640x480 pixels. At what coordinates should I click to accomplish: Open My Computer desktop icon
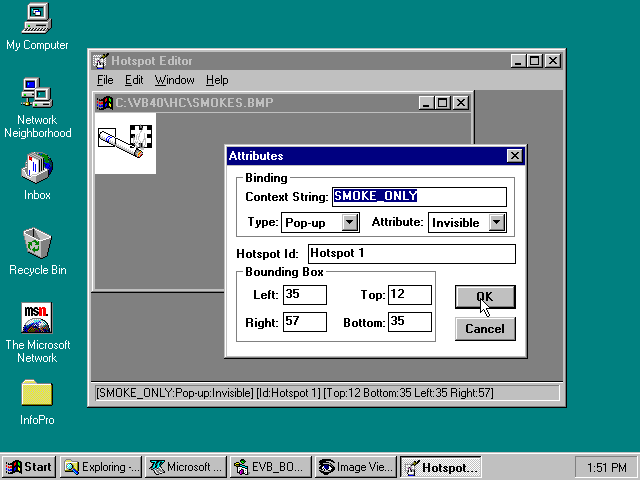click(37, 18)
